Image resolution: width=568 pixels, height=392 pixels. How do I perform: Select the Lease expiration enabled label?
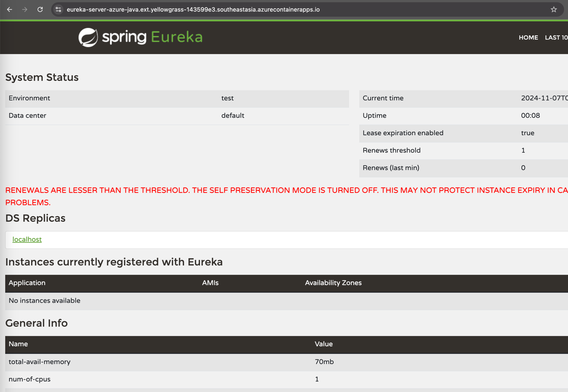[403, 133]
